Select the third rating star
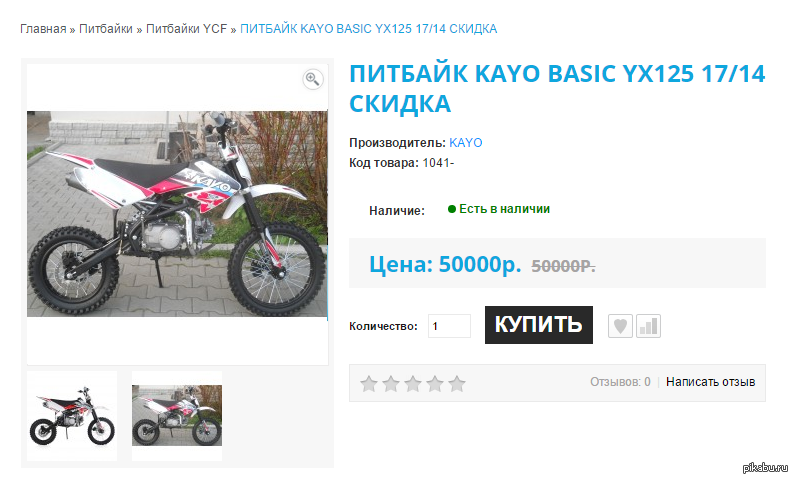 tap(413, 384)
